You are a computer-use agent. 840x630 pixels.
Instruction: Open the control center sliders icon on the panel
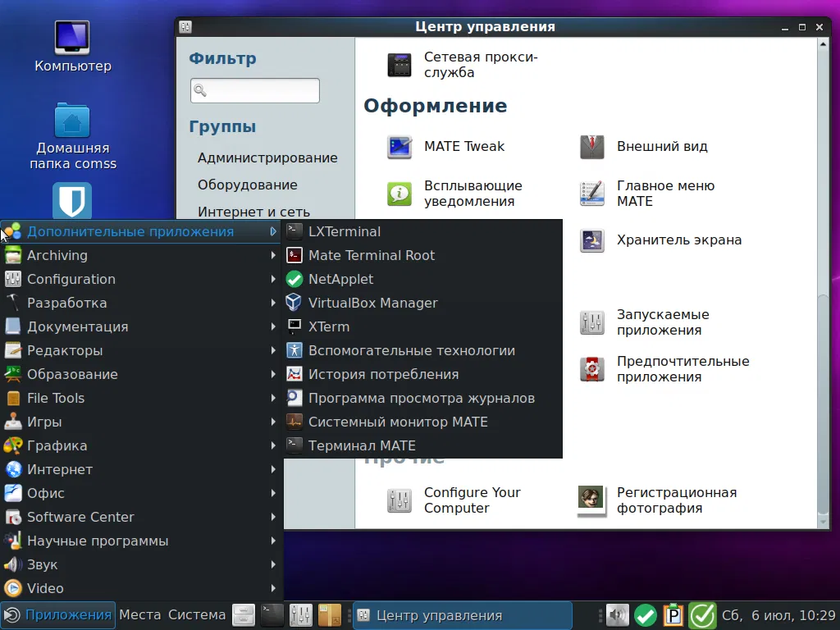point(300,615)
